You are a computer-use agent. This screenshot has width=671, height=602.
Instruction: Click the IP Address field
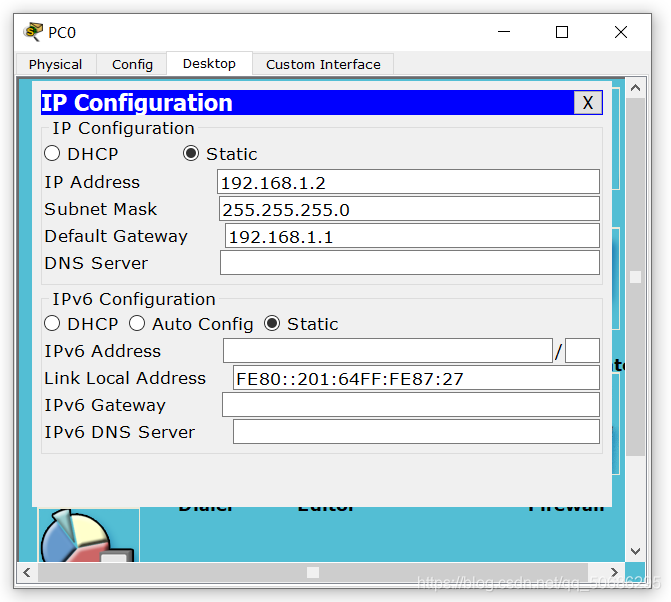(408, 182)
